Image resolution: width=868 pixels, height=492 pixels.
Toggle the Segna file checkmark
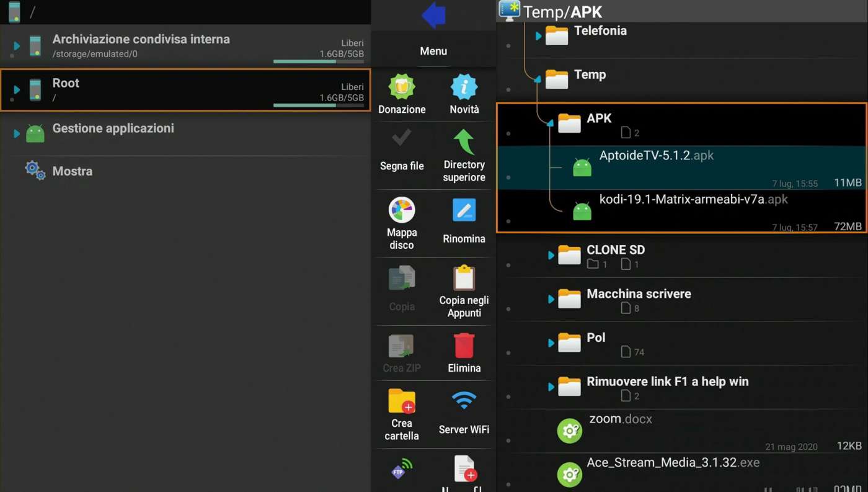click(402, 138)
